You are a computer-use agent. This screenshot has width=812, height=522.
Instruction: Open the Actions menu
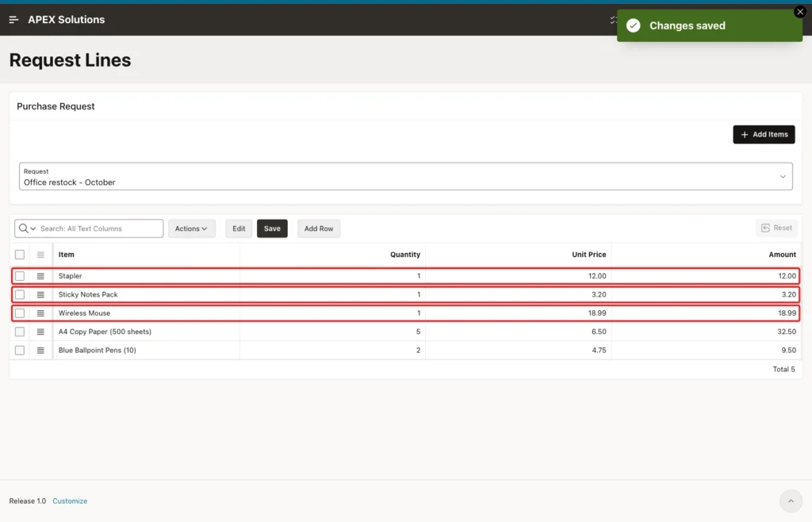tap(191, 228)
